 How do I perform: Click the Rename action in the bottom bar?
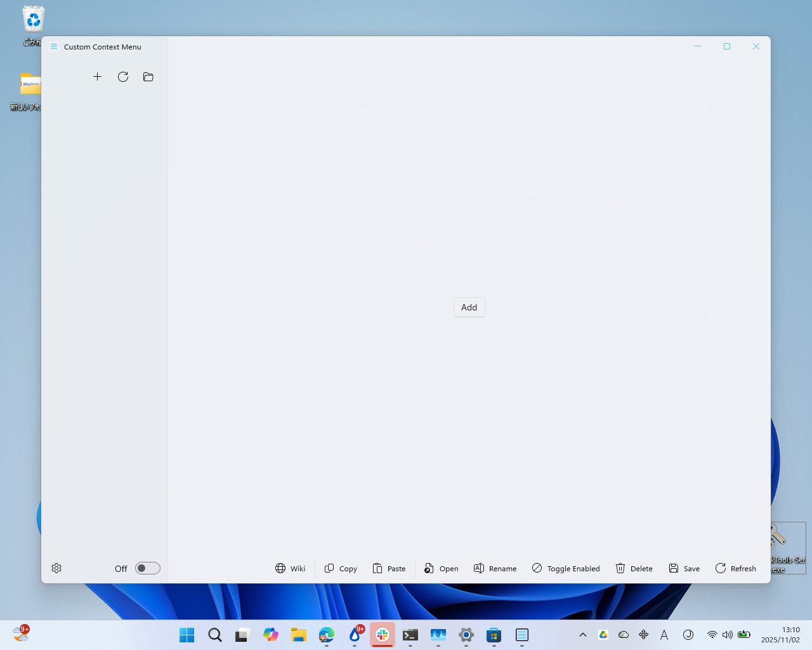click(495, 568)
